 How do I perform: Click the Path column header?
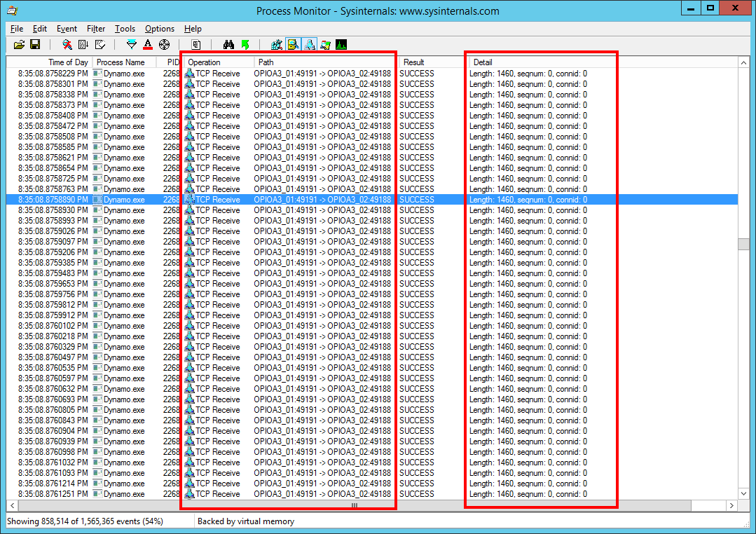[326, 62]
